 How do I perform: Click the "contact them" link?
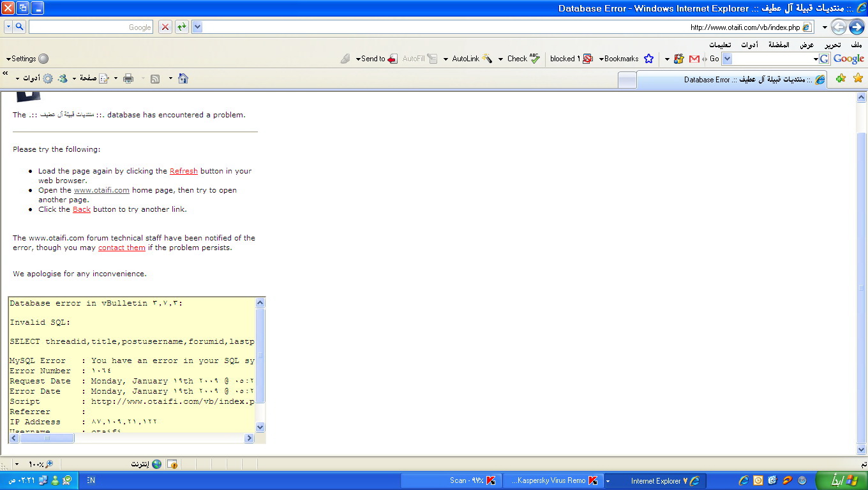(121, 248)
